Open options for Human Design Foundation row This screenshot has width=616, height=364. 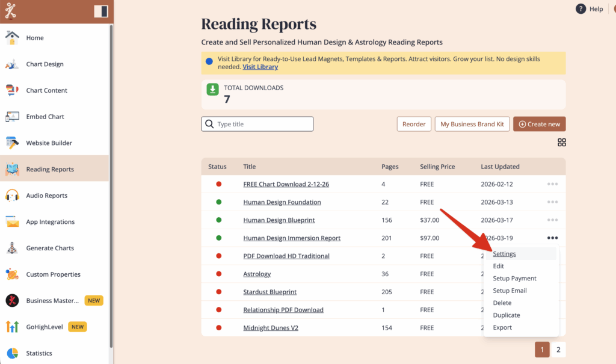552,202
